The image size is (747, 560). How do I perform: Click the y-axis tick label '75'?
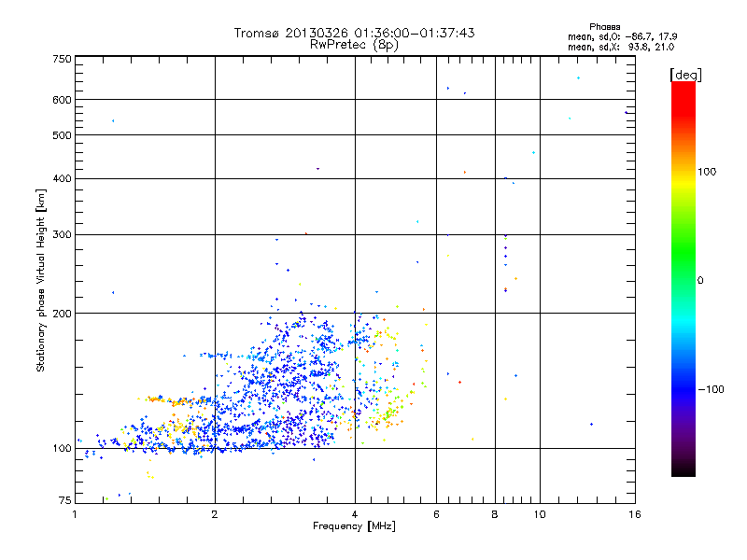(64, 500)
